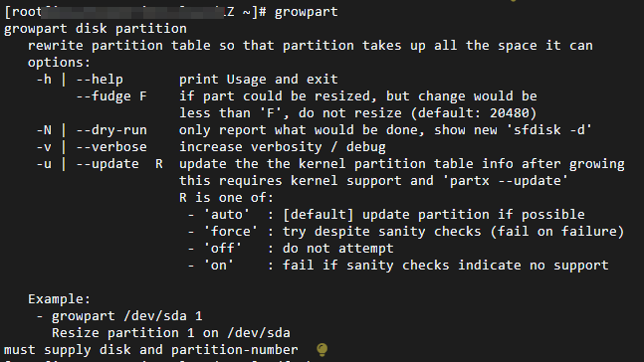Screen dimensions: 644x362
Task: Click the 'auto' update mode value
Action: tap(227, 215)
